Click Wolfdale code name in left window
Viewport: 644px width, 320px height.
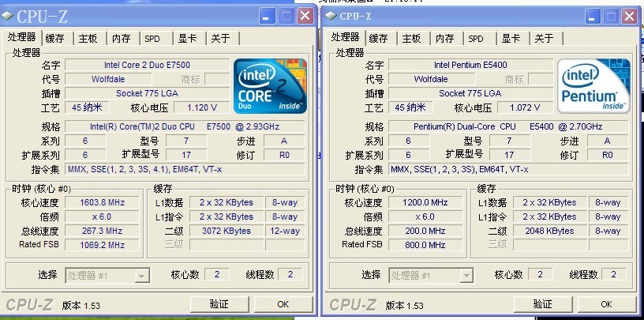[x=108, y=79]
